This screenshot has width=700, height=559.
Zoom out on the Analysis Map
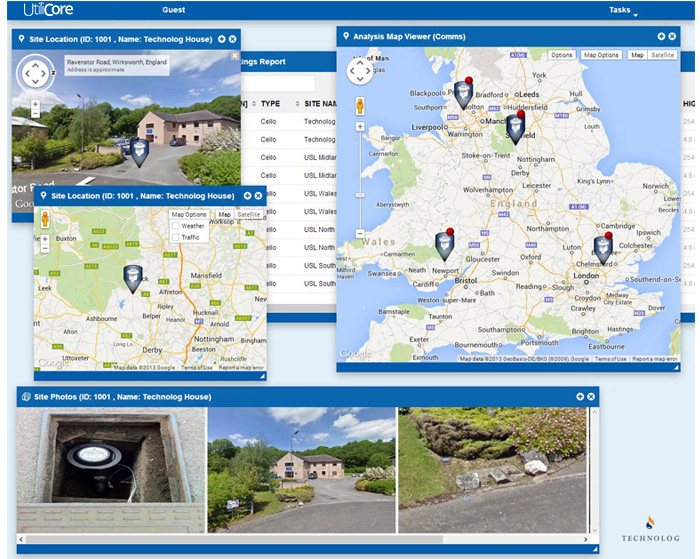pos(360,233)
